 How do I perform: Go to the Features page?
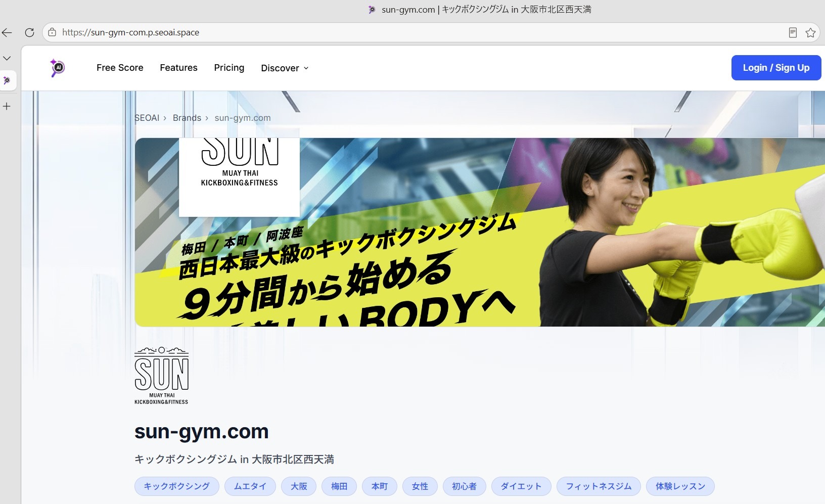(x=178, y=68)
